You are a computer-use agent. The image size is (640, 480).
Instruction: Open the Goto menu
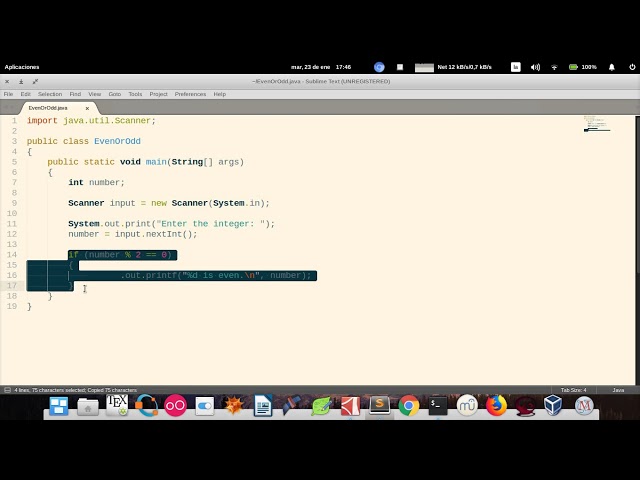(x=115, y=94)
